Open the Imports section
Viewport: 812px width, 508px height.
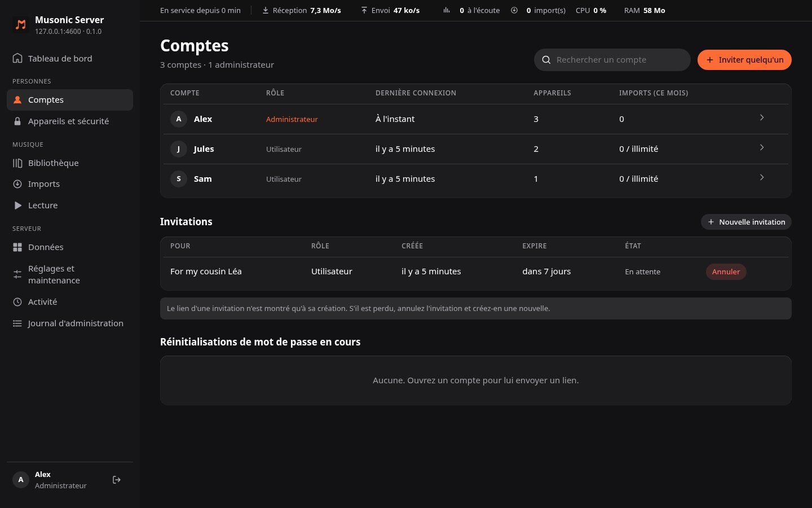(x=70, y=184)
